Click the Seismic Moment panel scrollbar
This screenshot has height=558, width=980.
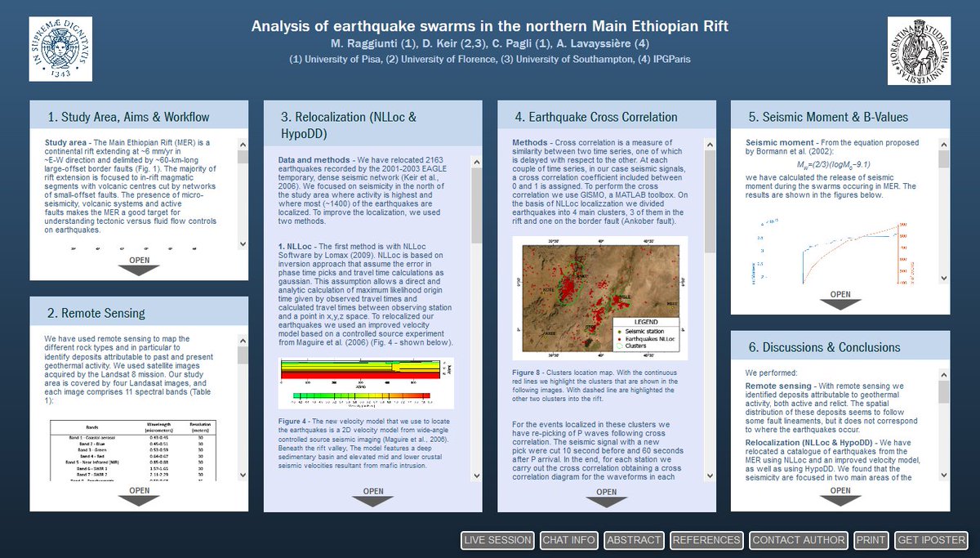click(944, 212)
